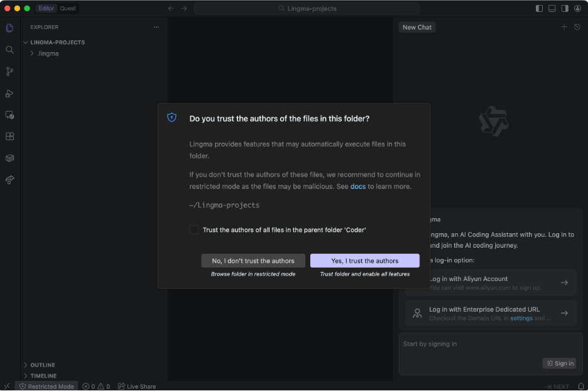Image resolution: width=588 pixels, height=391 pixels.
Task: Open Remote Explorer icon in activity bar
Action: coord(10,115)
